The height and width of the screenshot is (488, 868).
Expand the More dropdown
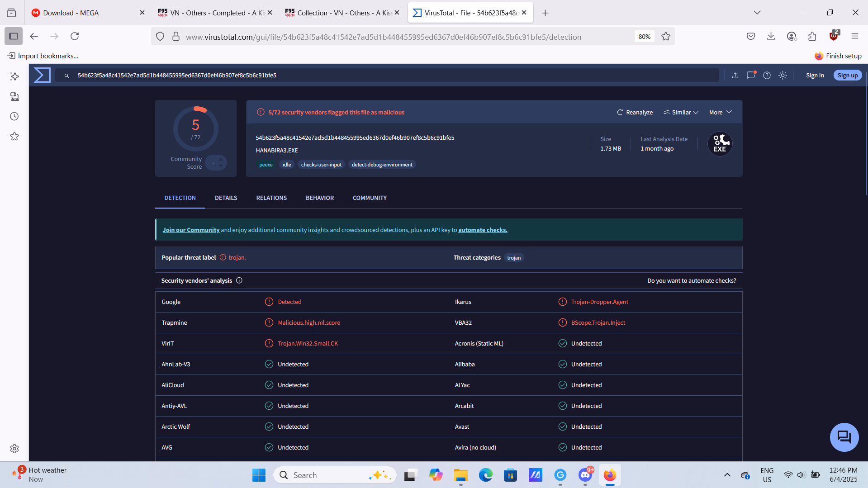(x=720, y=112)
